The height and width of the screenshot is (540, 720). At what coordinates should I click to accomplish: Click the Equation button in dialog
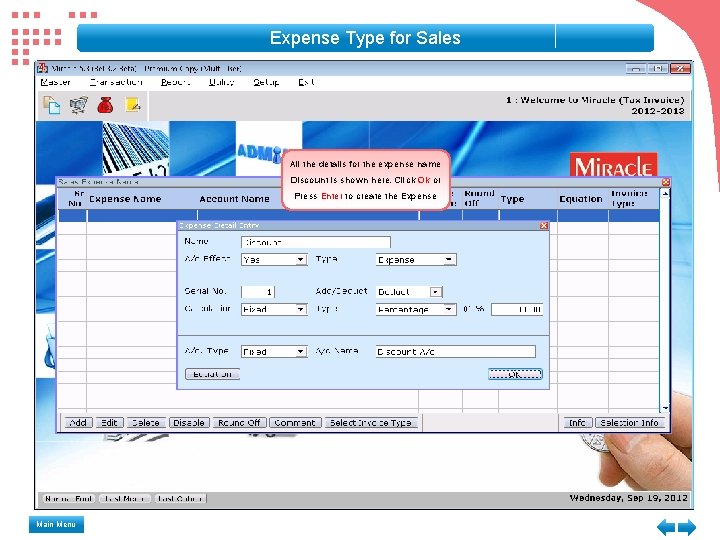pyautogui.click(x=212, y=374)
